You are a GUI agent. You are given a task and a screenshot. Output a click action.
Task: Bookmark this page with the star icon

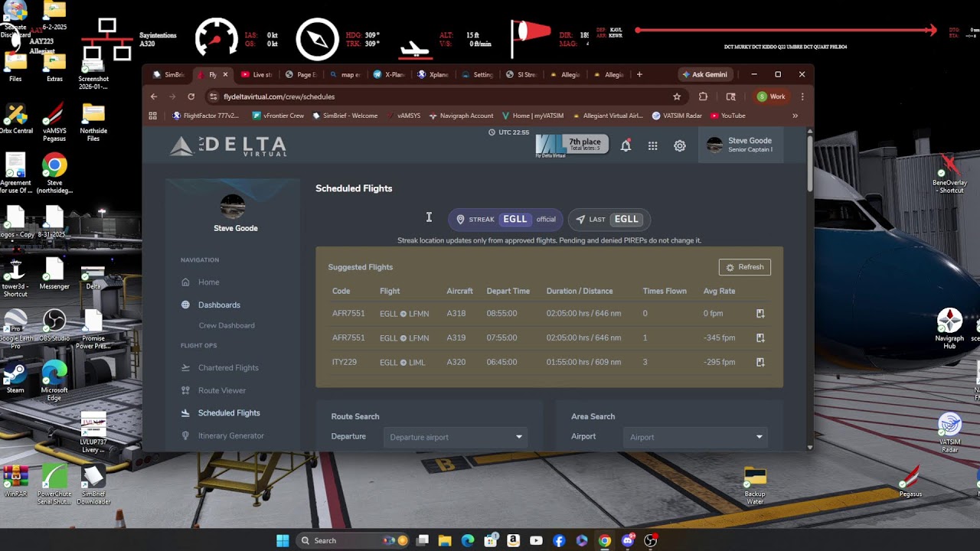(677, 96)
